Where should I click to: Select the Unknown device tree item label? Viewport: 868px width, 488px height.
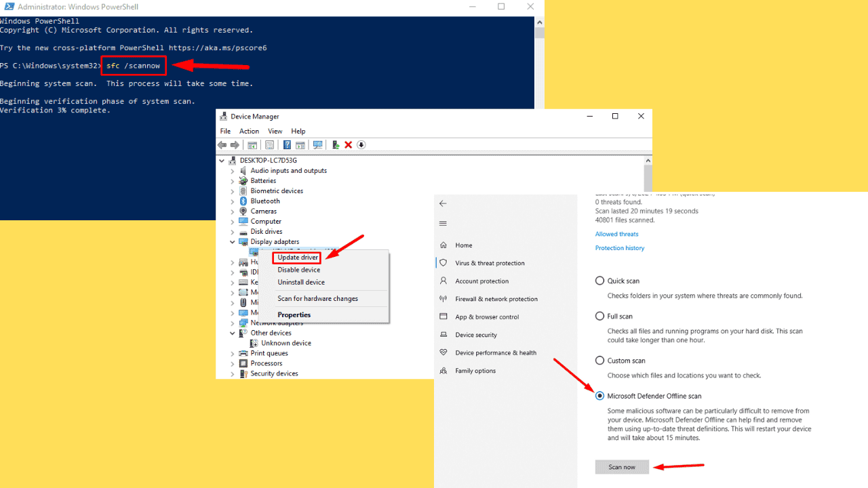click(x=286, y=343)
